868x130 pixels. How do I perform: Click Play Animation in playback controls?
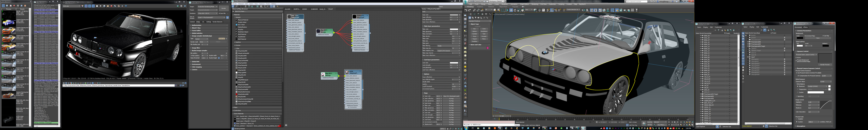click(x=675, y=122)
